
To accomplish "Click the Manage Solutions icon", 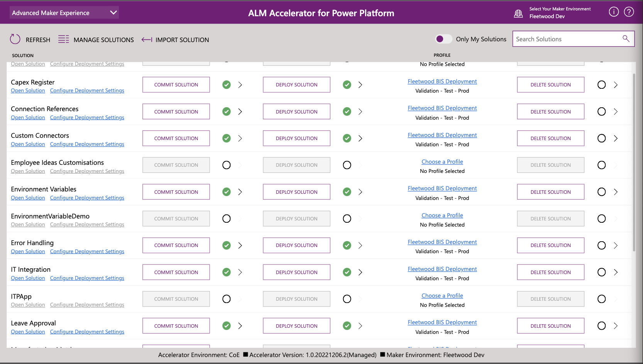I will [64, 39].
